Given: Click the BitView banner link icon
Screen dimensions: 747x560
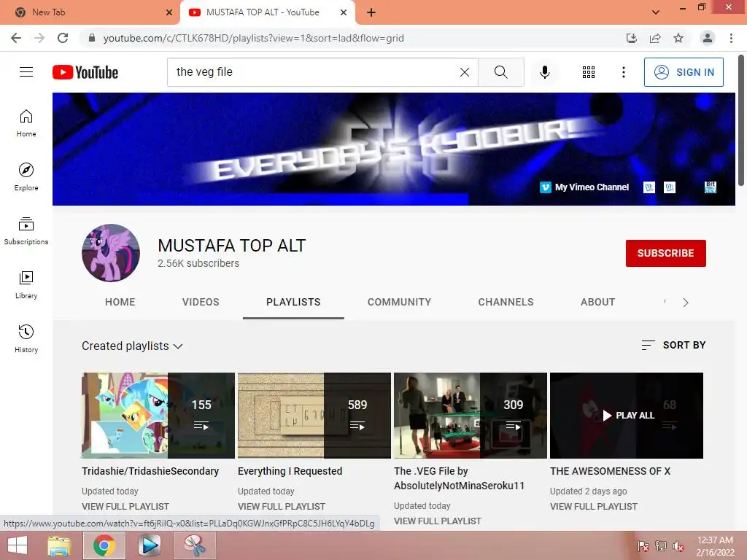Looking at the screenshot, I should (711, 187).
